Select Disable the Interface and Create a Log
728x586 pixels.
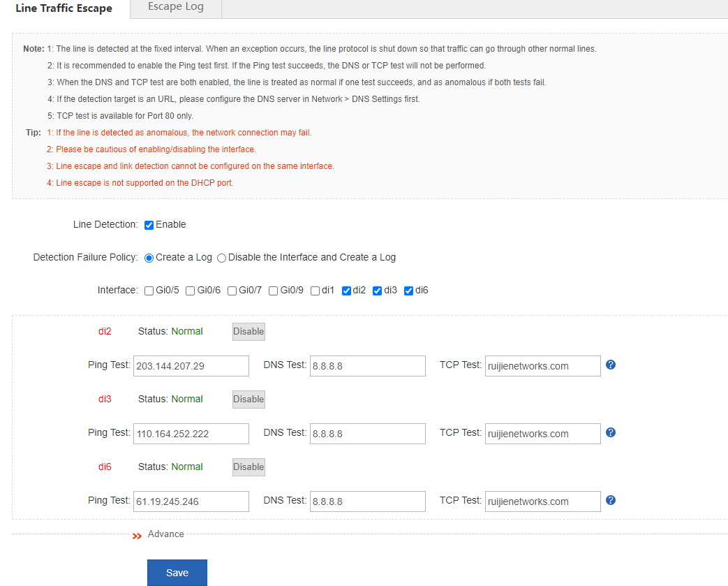point(221,258)
